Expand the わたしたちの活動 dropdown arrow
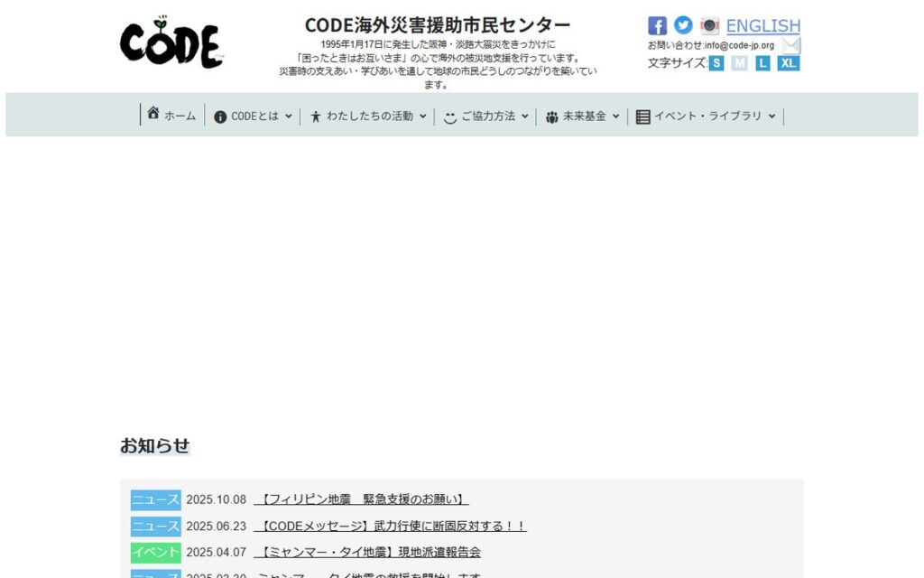This screenshot has width=924, height=578. pyautogui.click(x=423, y=117)
